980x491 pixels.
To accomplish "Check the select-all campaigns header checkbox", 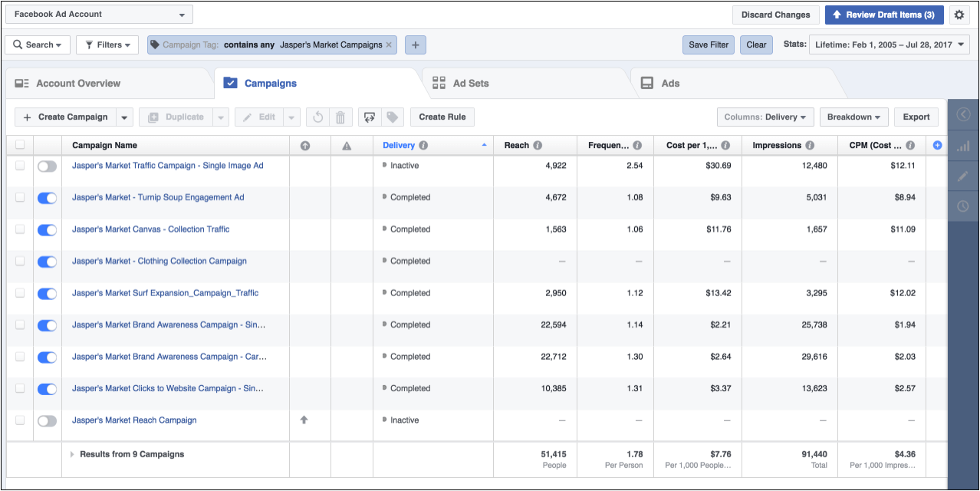I will (20, 145).
